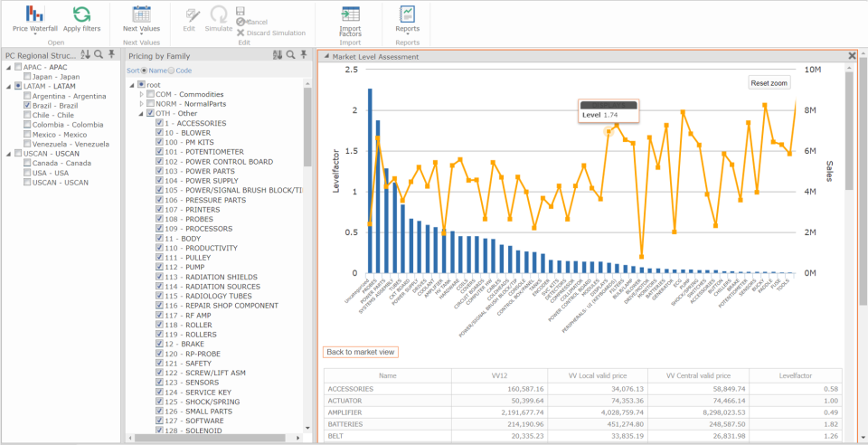
Task: Collapse the LATAM - LATAM tree node
Action: pos(9,86)
